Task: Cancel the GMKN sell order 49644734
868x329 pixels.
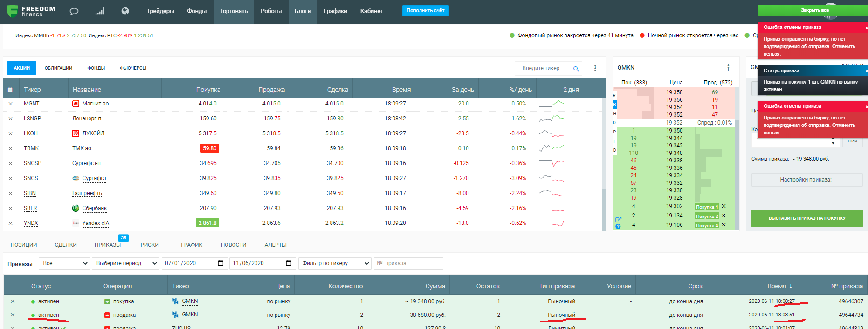Action: [13, 315]
